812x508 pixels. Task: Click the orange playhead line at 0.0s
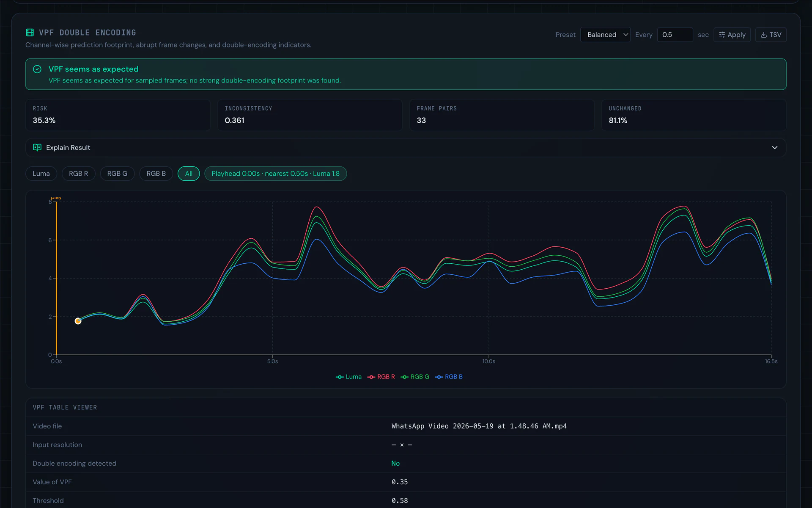pos(56,278)
